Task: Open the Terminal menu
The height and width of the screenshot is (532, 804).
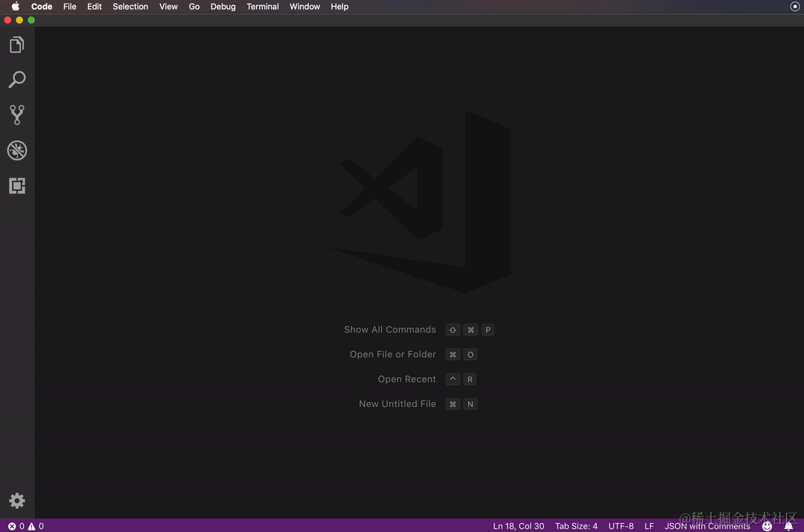Action: 263,6
